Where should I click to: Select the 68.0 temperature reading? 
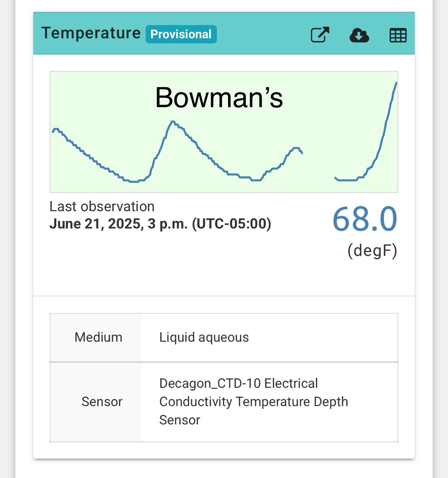pyautogui.click(x=365, y=219)
